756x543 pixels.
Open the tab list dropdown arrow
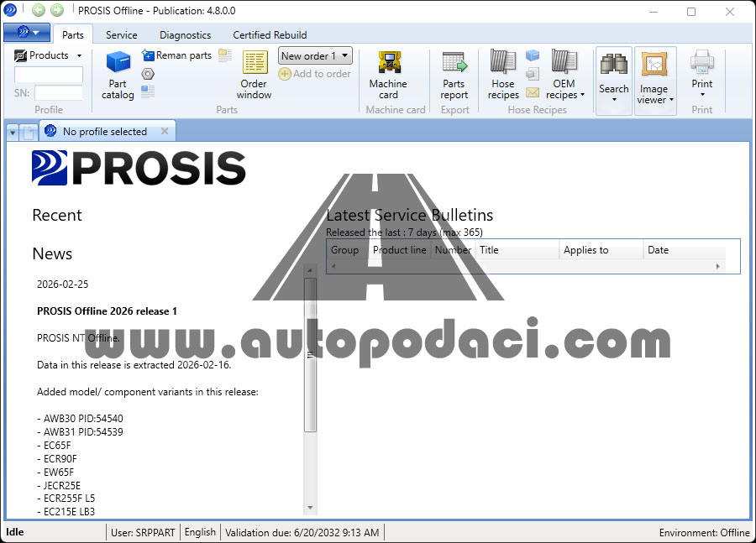tap(13, 133)
